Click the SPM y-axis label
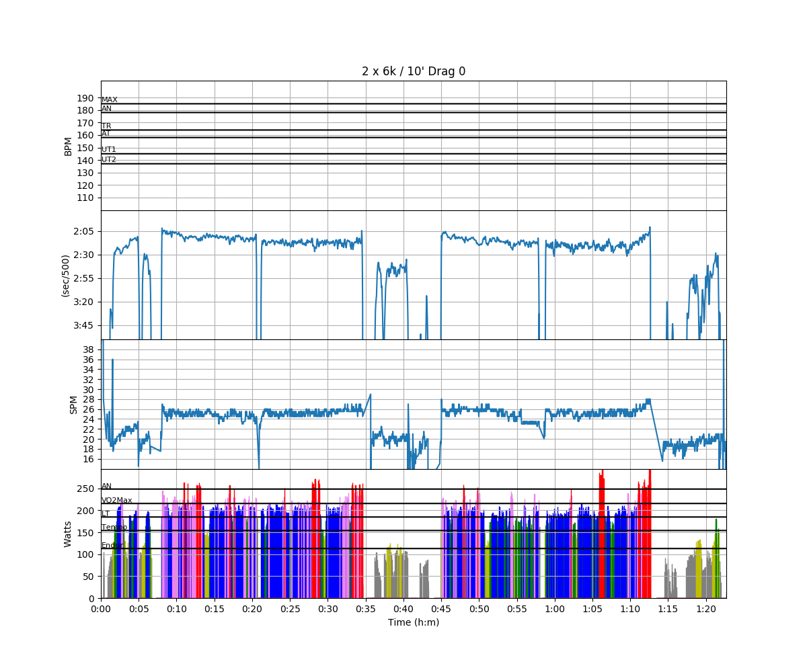The width and height of the screenshot is (807, 672). pos(74,404)
